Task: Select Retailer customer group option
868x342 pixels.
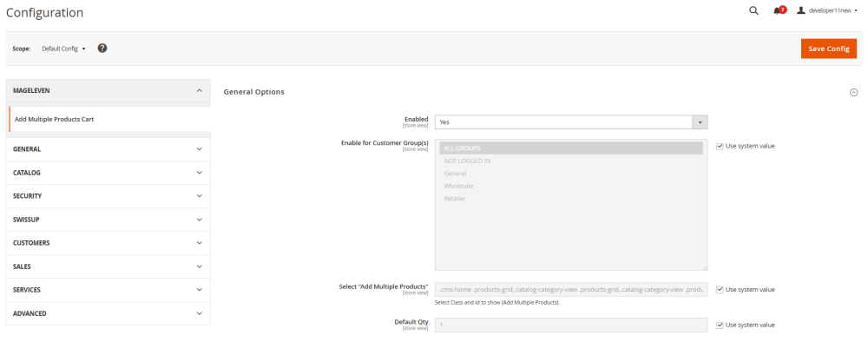Action: click(571, 198)
